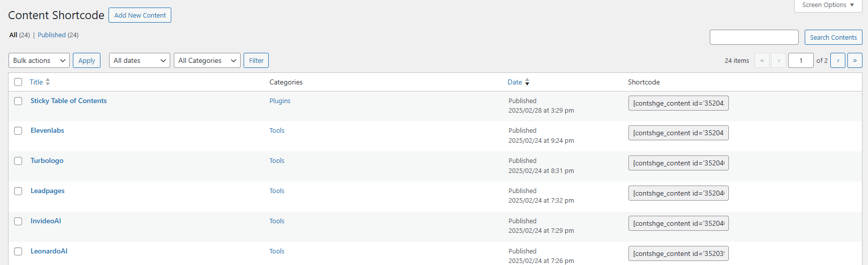
Task: Check the Elevenlabs row checkbox
Action: point(18,131)
